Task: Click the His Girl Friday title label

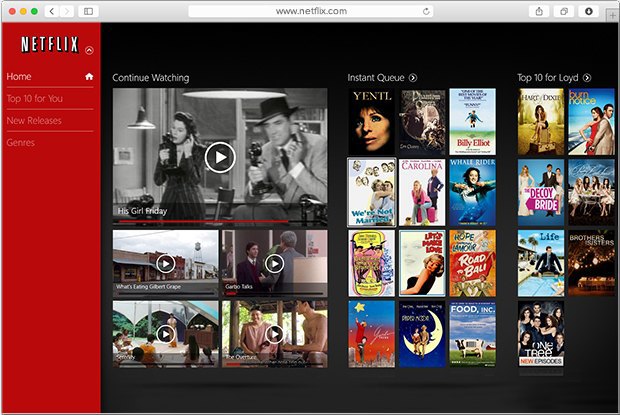Action: pos(142,211)
